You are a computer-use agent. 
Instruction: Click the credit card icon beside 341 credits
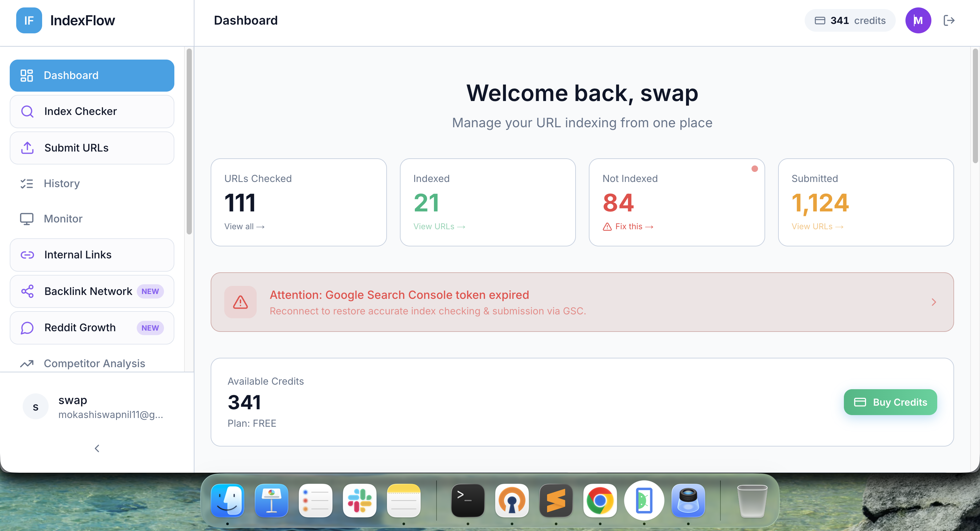820,20
